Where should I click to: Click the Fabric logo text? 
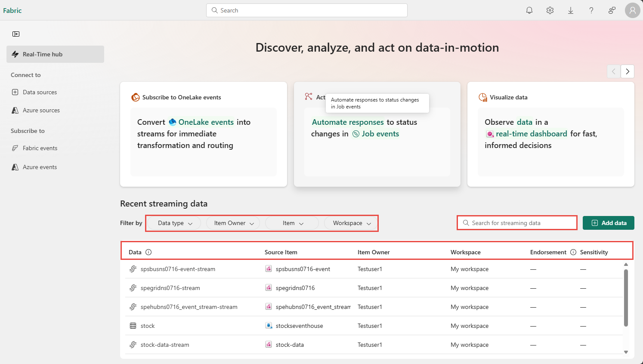click(12, 10)
